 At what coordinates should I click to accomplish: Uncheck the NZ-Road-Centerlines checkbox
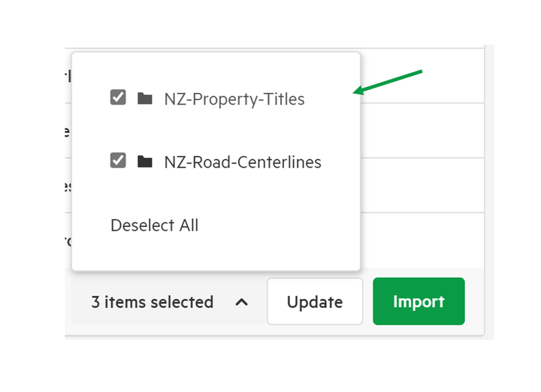[x=118, y=160]
